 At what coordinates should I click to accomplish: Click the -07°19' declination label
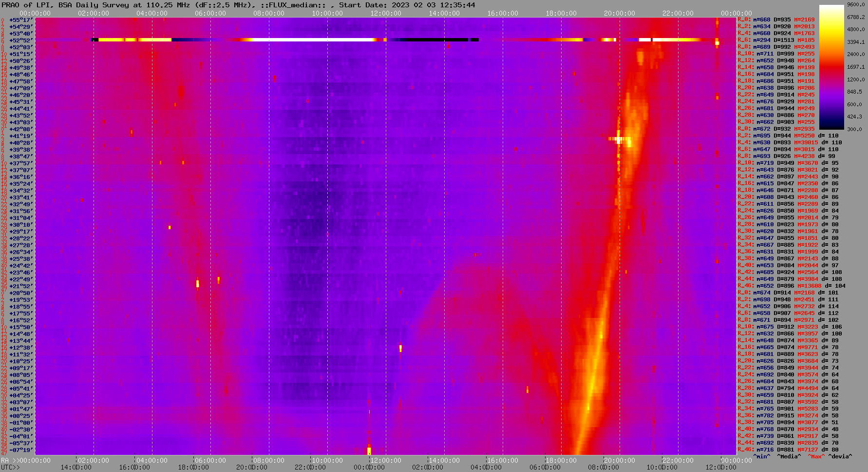[x=21, y=450]
